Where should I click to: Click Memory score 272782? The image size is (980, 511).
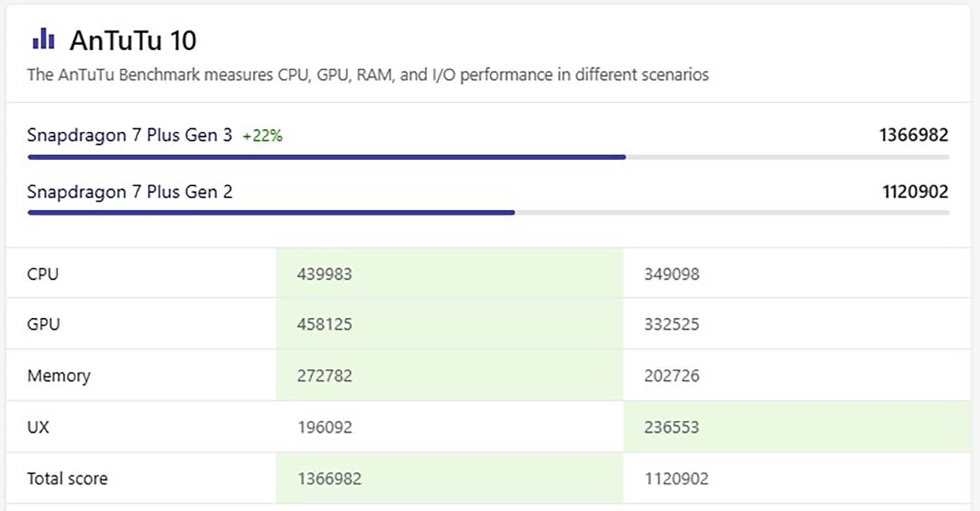coord(325,376)
